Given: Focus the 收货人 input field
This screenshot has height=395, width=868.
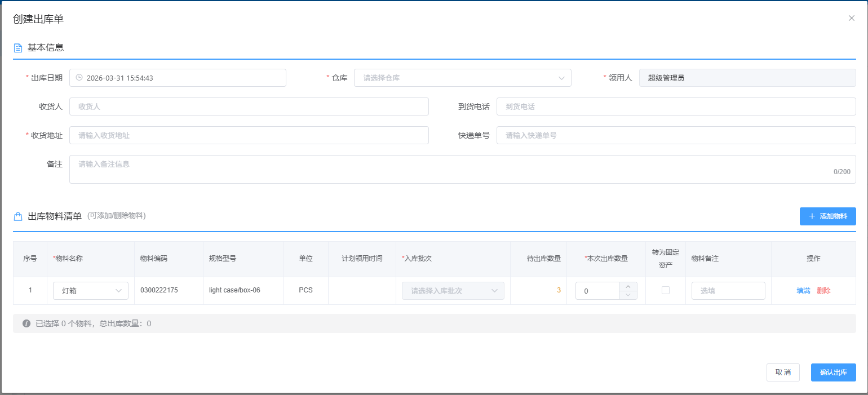Looking at the screenshot, I should coord(249,106).
